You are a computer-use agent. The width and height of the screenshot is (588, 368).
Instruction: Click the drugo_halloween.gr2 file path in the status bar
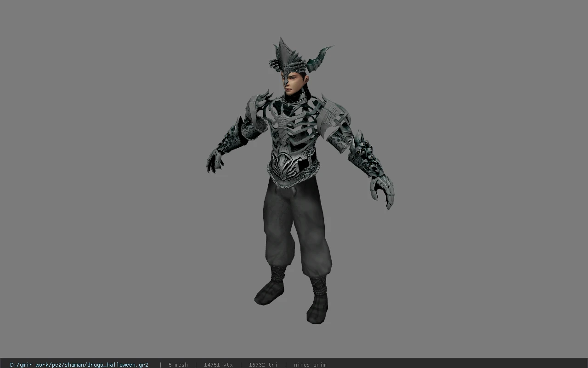79,365
